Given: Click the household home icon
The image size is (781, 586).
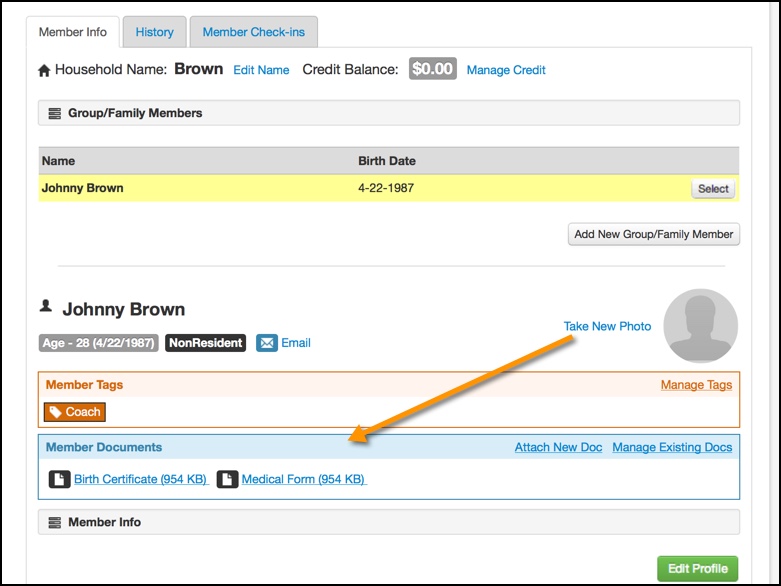Looking at the screenshot, I should coord(44,70).
